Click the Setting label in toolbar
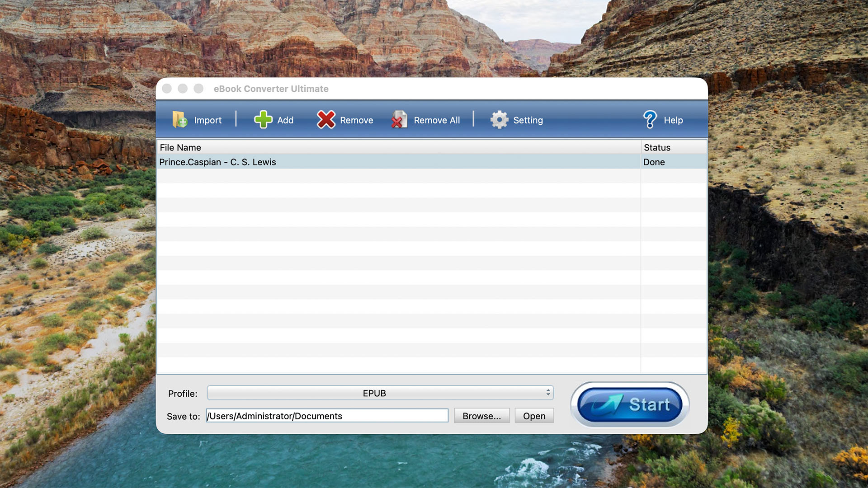The image size is (868, 488). 528,120
